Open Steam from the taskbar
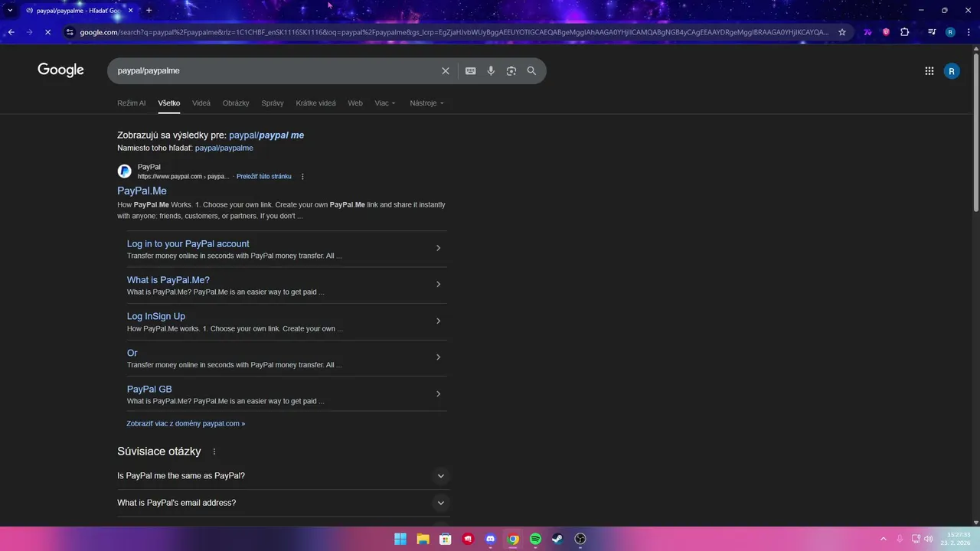Image resolution: width=980 pixels, height=551 pixels. point(557,539)
